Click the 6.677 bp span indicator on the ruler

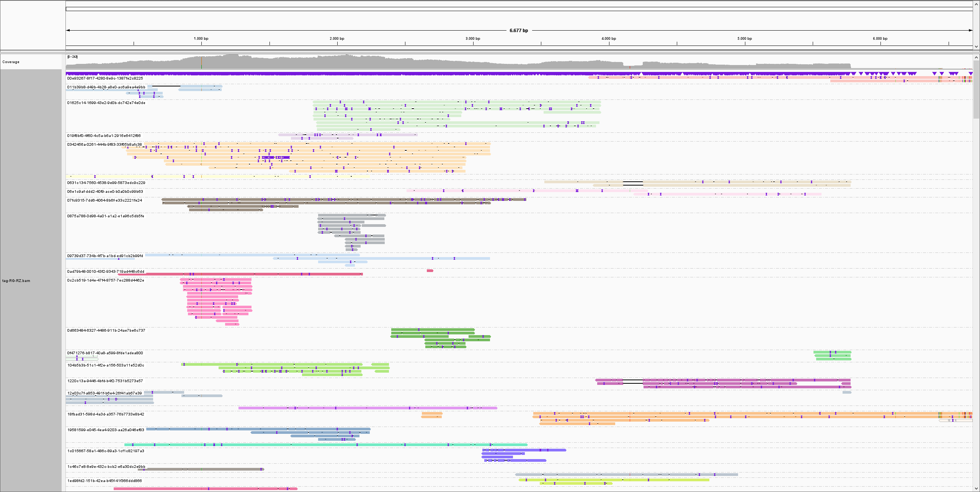pos(519,31)
